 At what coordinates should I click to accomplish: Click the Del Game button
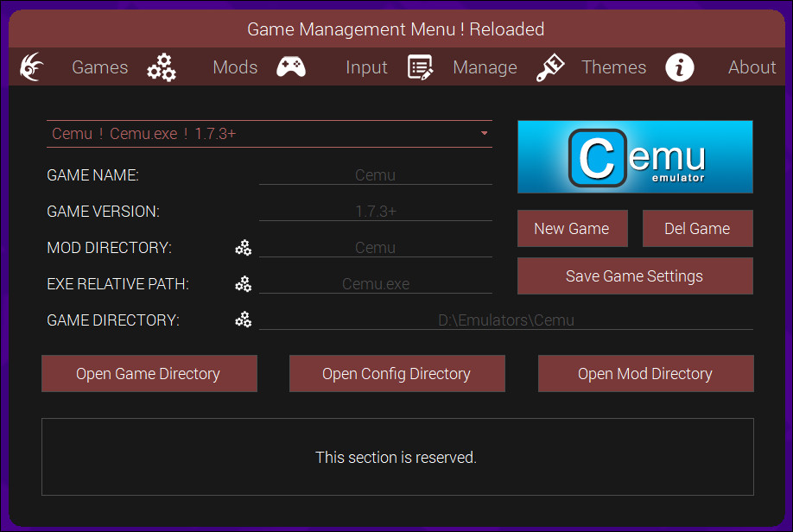697,229
